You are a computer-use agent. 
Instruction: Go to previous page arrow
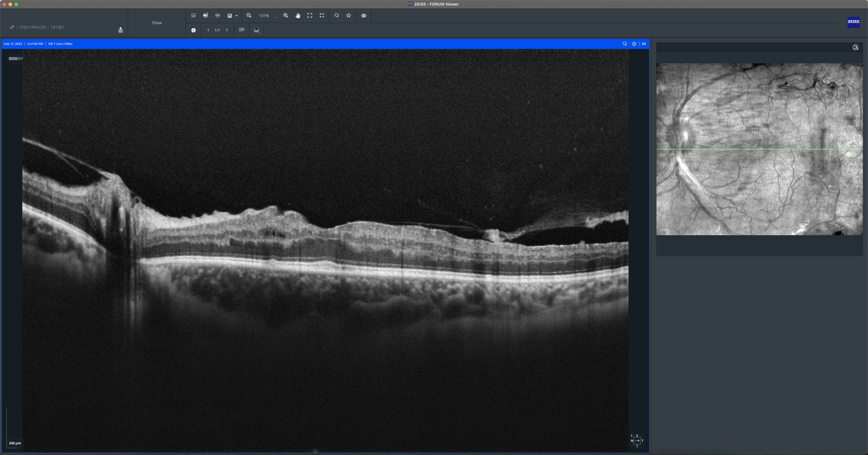click(208, 30)
